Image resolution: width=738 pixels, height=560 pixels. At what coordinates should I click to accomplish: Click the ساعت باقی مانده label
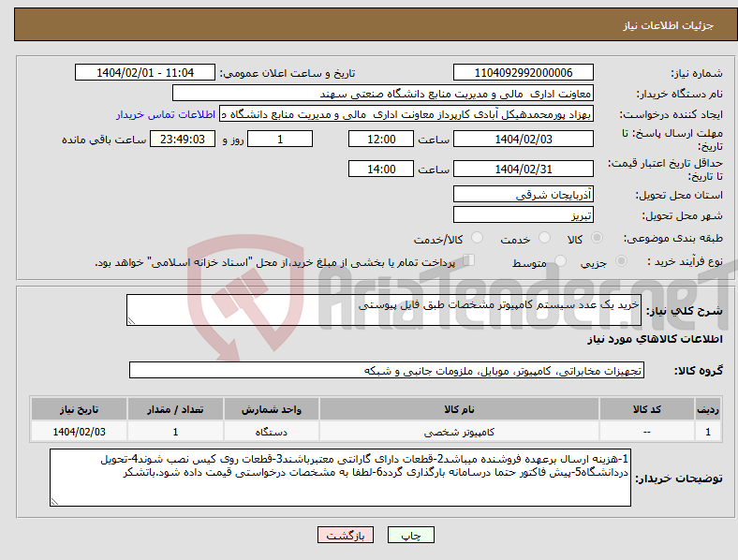(x=104, y=140)
